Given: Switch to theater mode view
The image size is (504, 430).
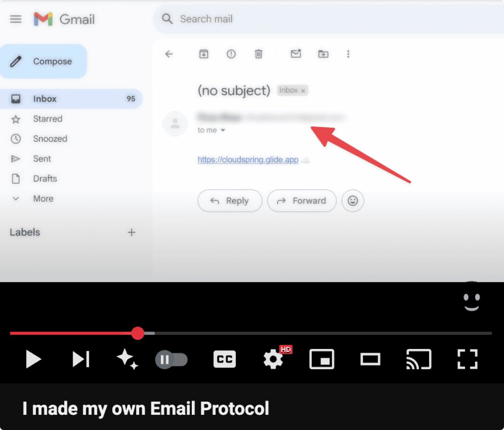Looking at the screenshot, I should click(370, 359).
